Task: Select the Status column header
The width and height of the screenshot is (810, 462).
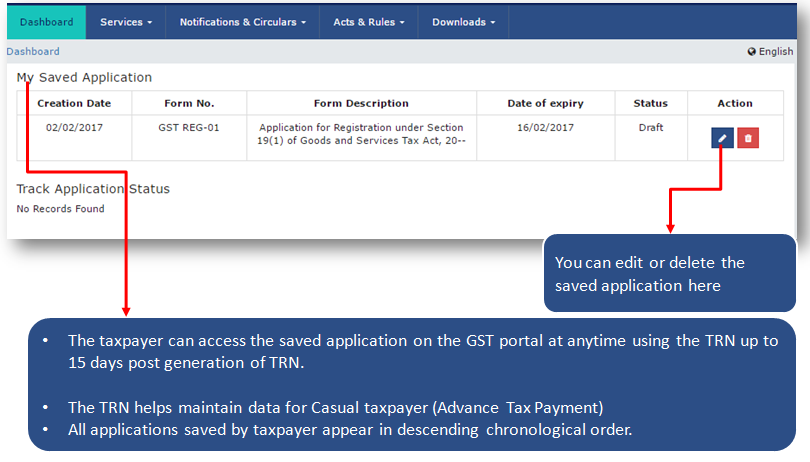Action: 650,103
